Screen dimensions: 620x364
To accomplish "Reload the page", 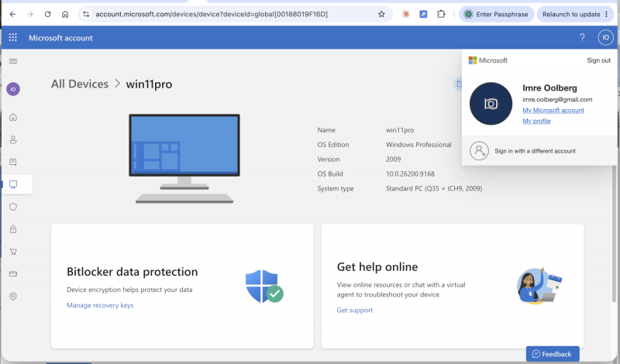I will (x=47, y=14).
